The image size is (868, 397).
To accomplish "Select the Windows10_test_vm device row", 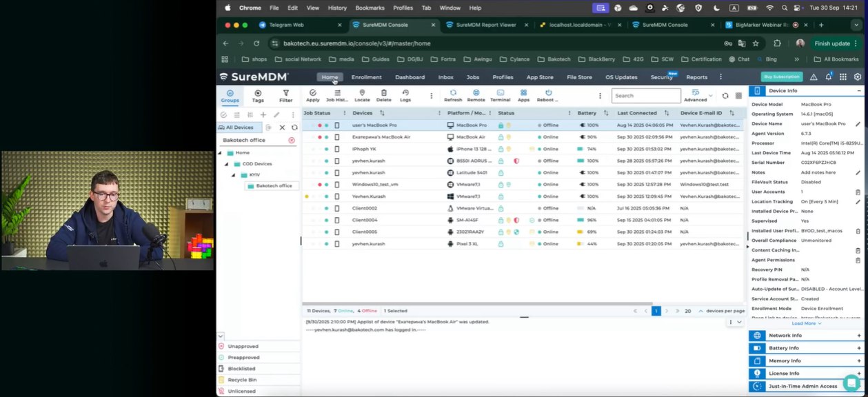I will (x=375, y=185).
